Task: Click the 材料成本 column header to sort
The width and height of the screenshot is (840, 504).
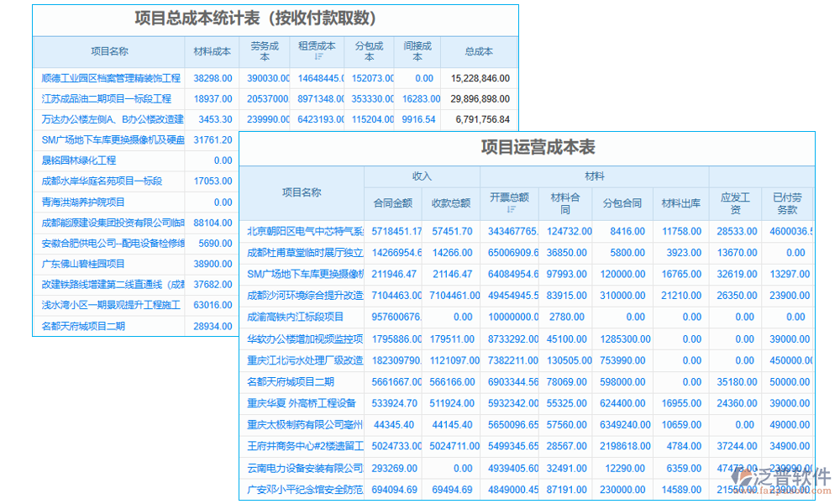Action: point(212,51)
